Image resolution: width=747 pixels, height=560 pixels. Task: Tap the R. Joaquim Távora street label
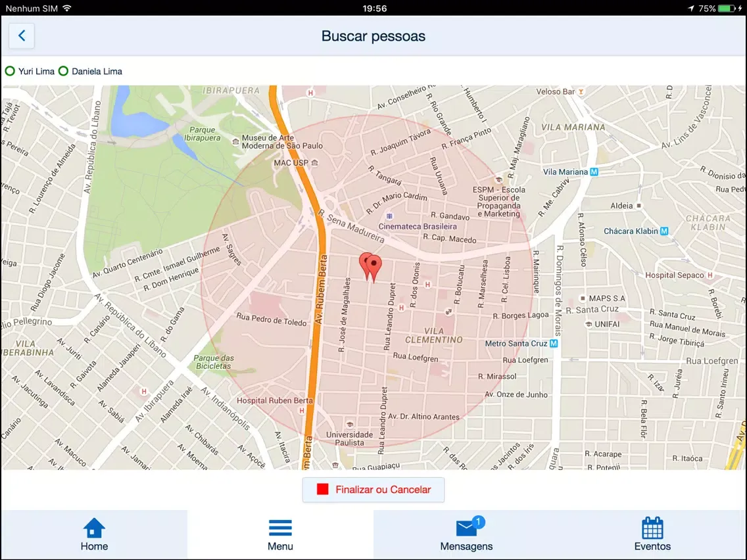click(400, 142)
